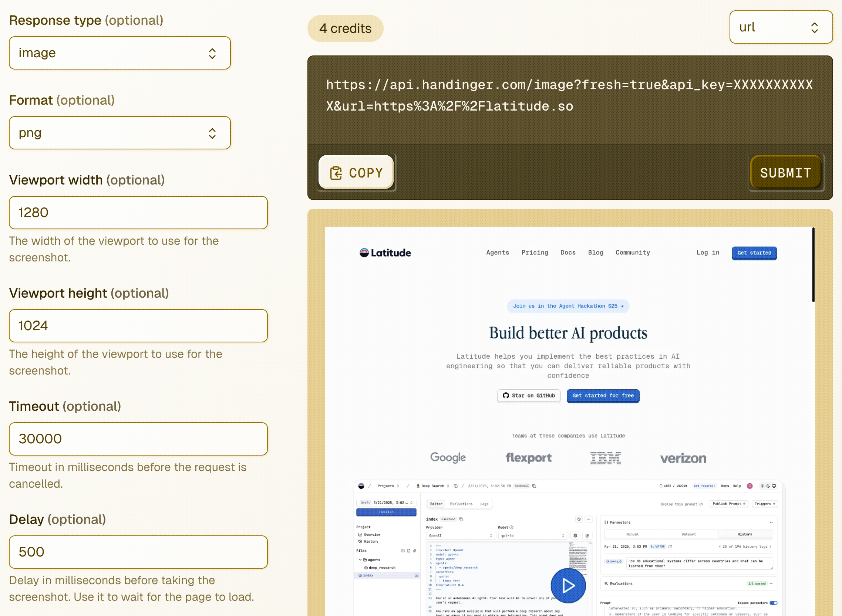Click the model settings gear icon
This screenshot has height=616, width=842.
575,536
